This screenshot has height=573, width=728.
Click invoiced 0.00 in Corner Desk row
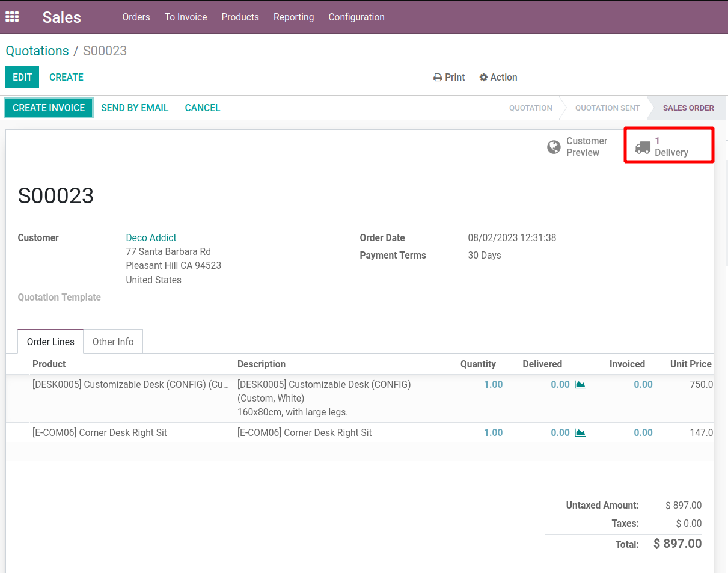click(643, 432)
